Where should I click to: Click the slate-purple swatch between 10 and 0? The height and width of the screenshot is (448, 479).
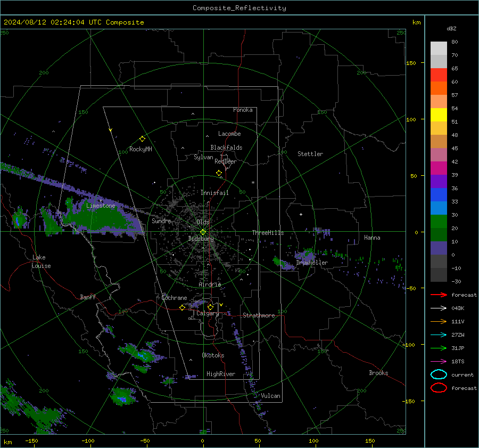coord(439,248)
